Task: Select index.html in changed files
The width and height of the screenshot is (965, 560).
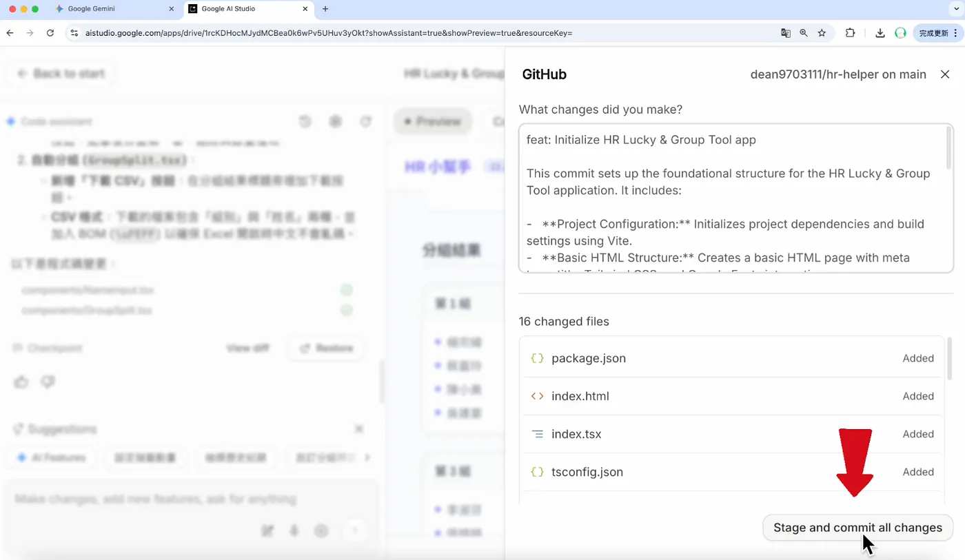Action: tap(732, 396)
